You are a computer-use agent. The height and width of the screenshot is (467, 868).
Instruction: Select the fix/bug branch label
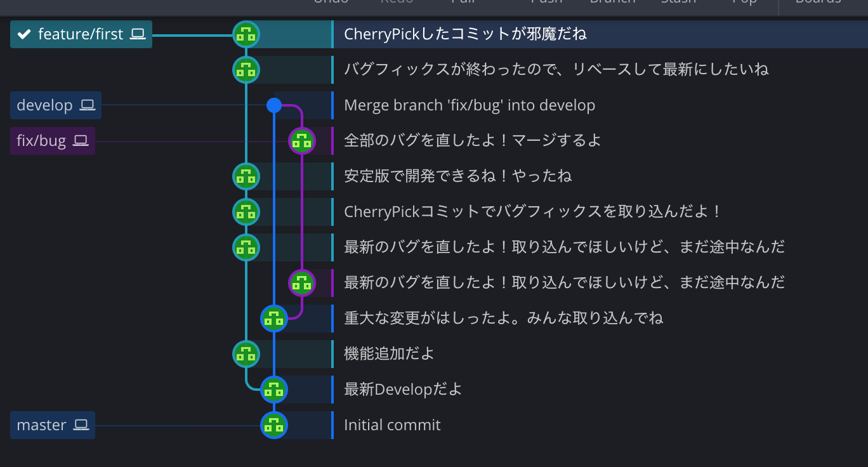point(53,141)
